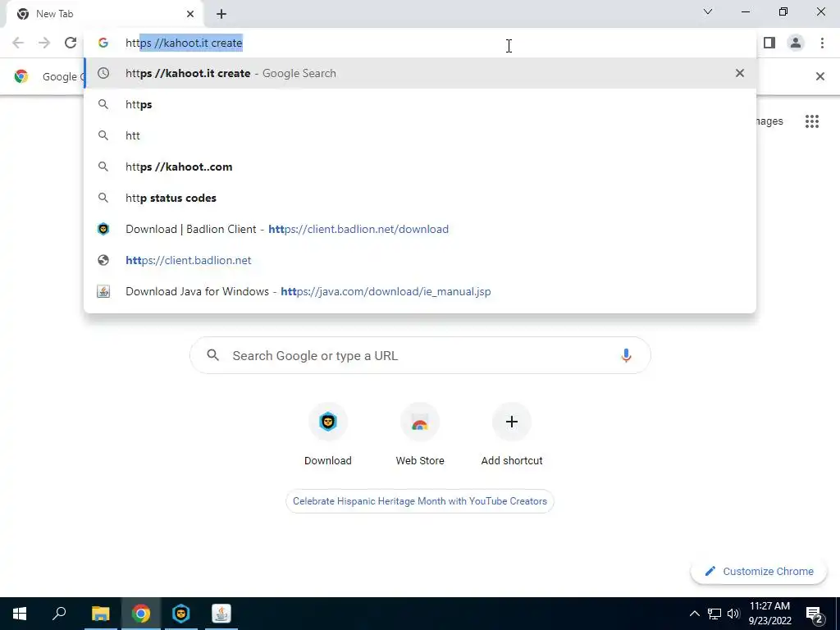Click the address bar text field
The width and height of the screenshot is (840, 630).
(420, 43)
